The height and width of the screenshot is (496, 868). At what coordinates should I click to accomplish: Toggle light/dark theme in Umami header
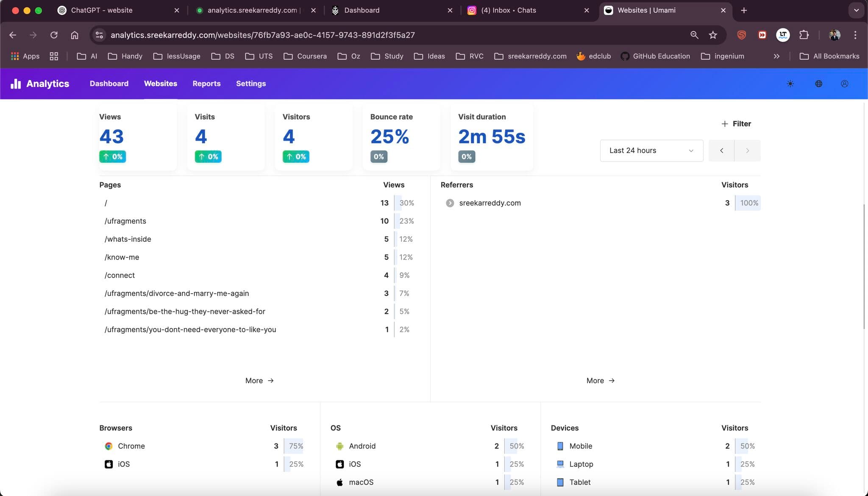click(790, 84)
